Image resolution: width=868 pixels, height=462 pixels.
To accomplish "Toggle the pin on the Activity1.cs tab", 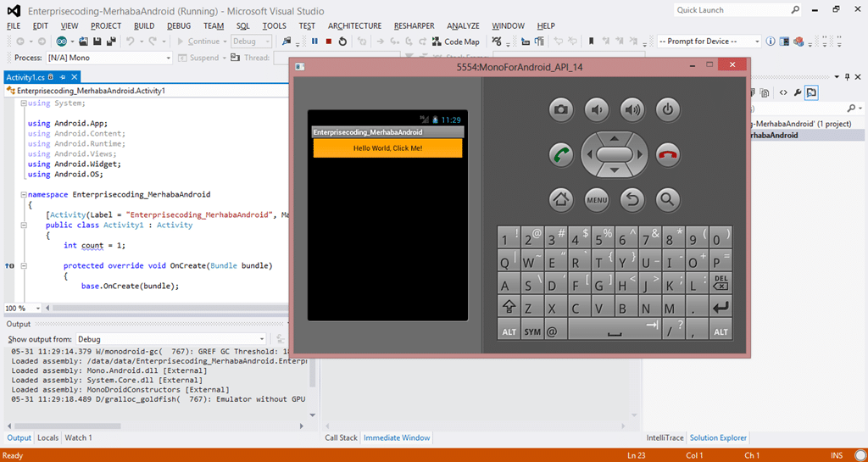I will coord(63,77).
